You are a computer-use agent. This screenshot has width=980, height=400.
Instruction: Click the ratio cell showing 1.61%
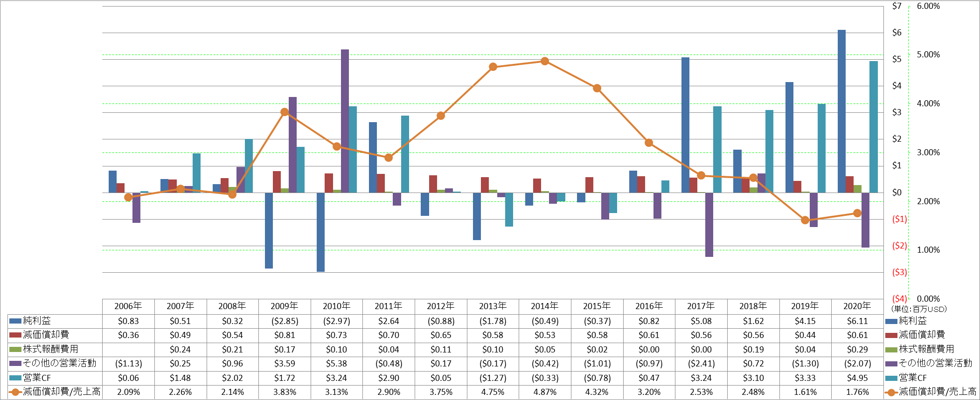tap(805, 392)
